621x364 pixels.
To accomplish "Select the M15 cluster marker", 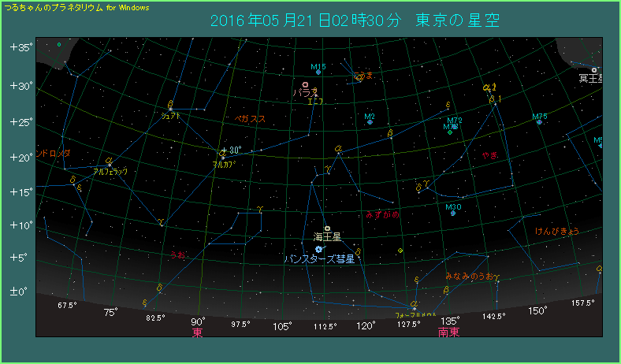I will (x=318, y=72).
